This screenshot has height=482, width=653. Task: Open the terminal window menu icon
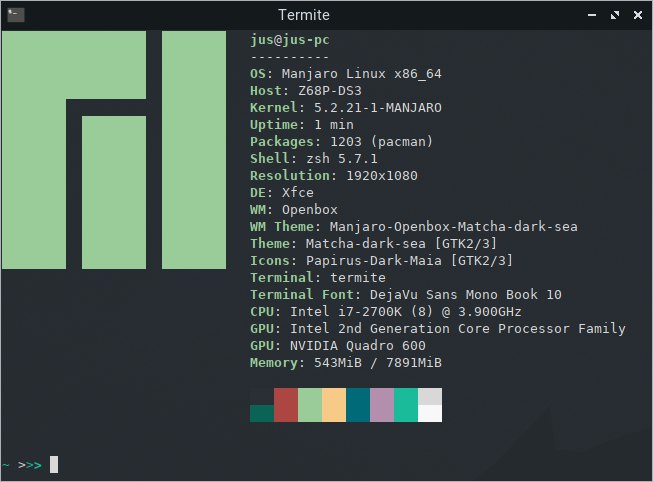16,15
